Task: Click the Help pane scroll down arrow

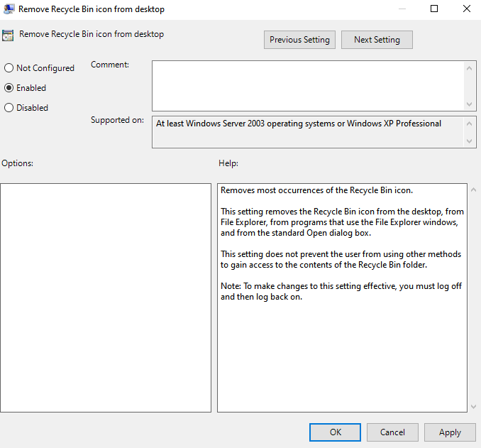Action: [x=473, y=407]
